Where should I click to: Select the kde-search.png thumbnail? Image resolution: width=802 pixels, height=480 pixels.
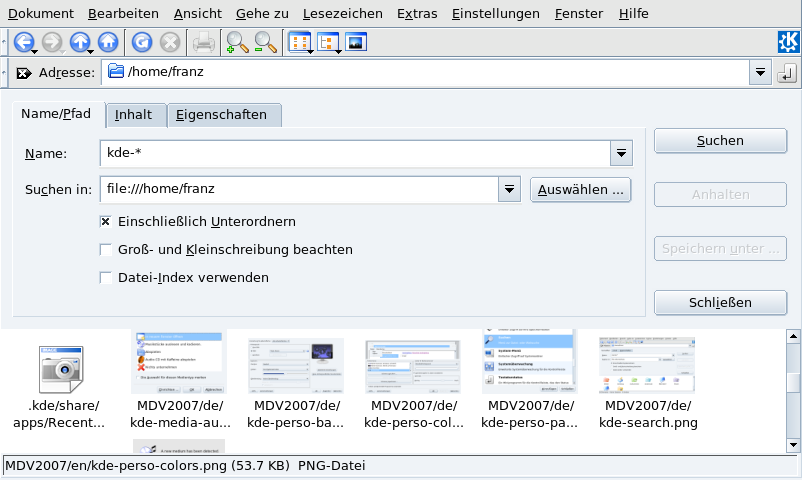(647, 365)
